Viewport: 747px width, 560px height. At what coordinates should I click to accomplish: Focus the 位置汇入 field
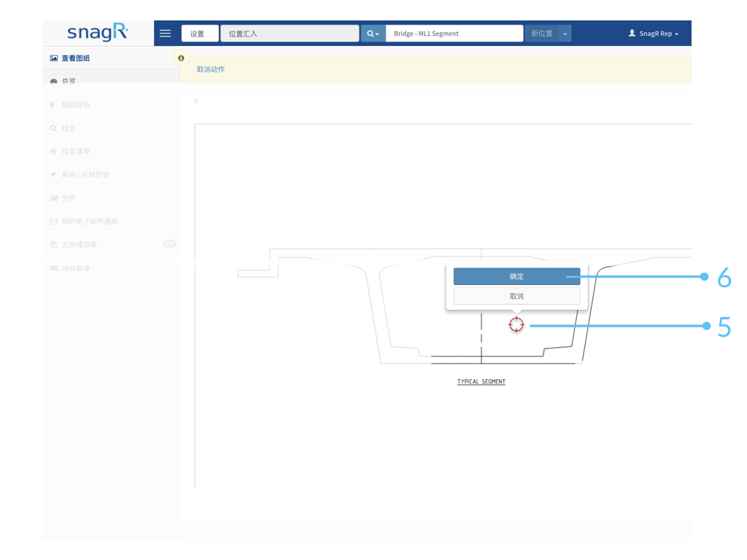click(x=290, y=34)
